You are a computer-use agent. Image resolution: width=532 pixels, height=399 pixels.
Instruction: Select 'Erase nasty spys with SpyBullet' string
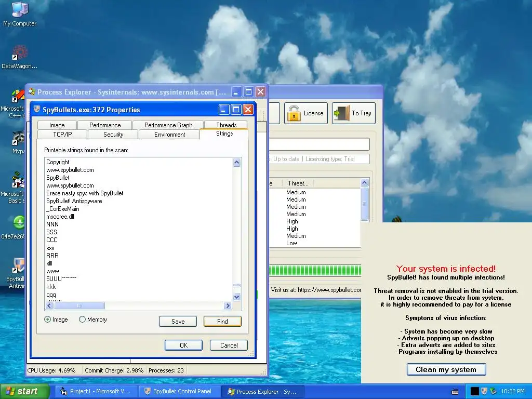(x=85, y=193)
